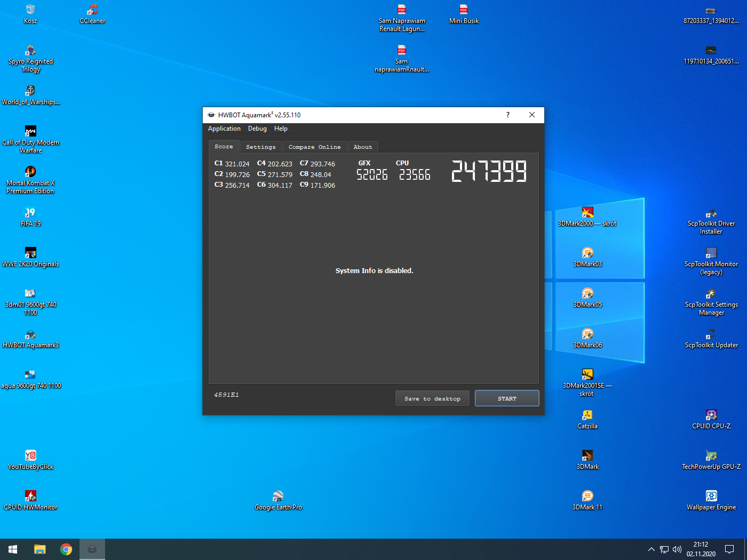Open the network icon in tray
The image size is (747, 560).
[664, 549]
